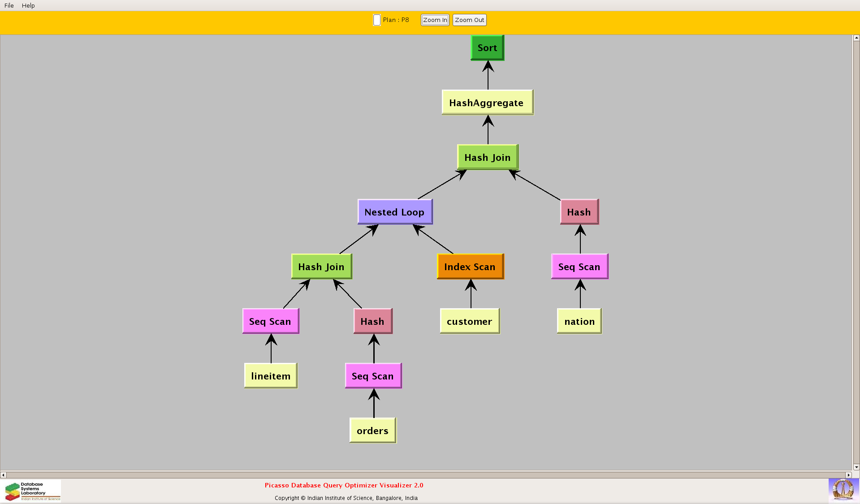Click the Hash node above nation's Seq Scan
This screenshot has height=504, width=860.
point(579,212)
